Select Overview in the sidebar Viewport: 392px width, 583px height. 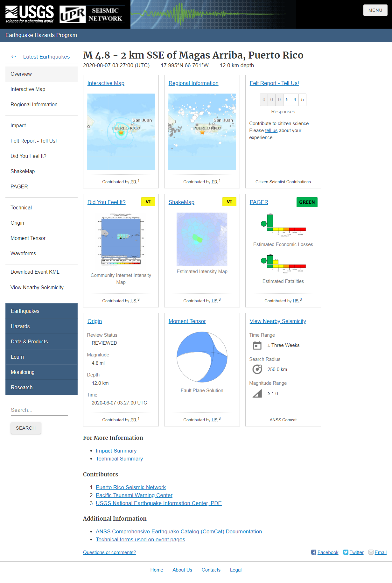coord(41,74)
